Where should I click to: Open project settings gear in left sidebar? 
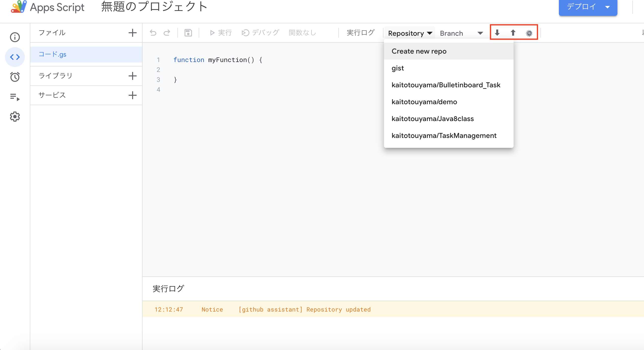[x=15, y=117]
